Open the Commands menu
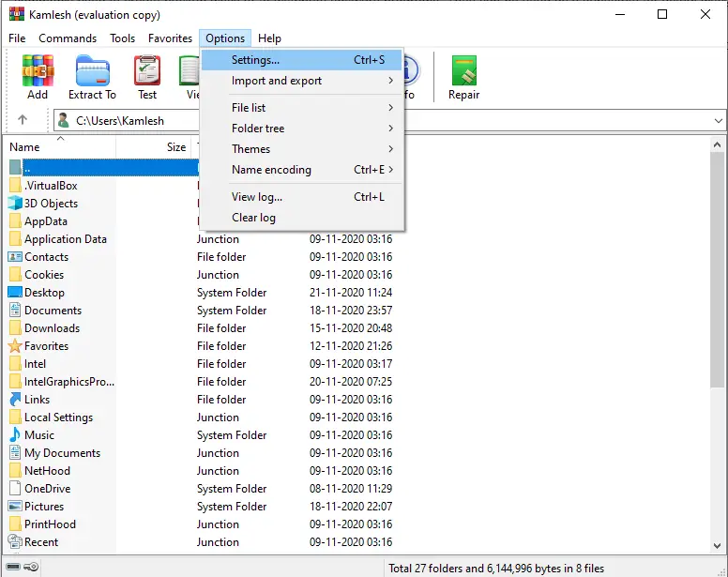Screen dimensions: 728x577 (x=68, y=38)
